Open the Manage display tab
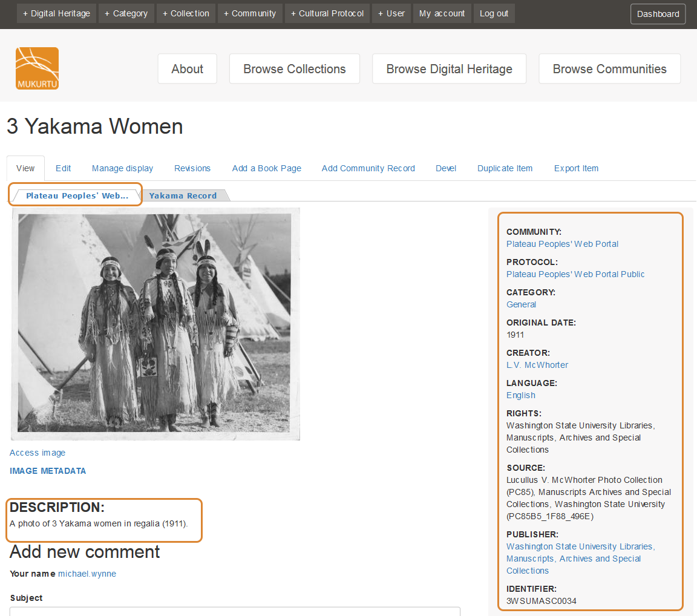The height and width of the screenshot is (616, 697). (x=122, y=168)
